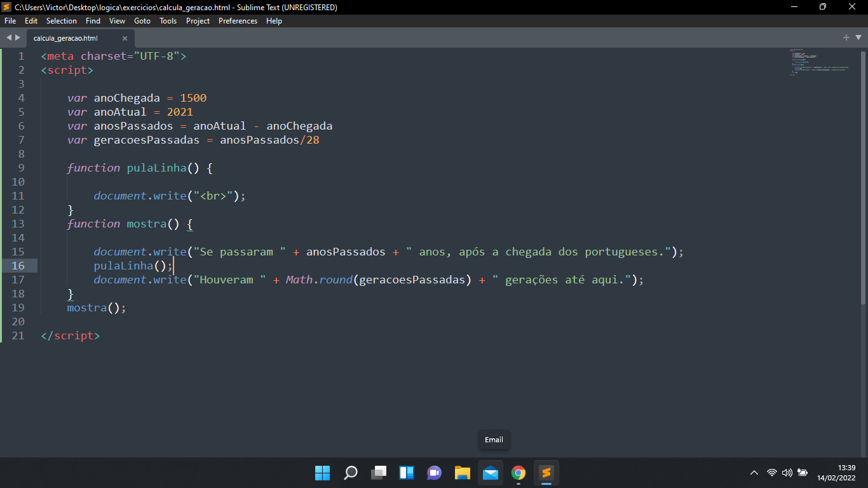Add a new tab with plus icon
868x488 pixels.
(846, 38)
